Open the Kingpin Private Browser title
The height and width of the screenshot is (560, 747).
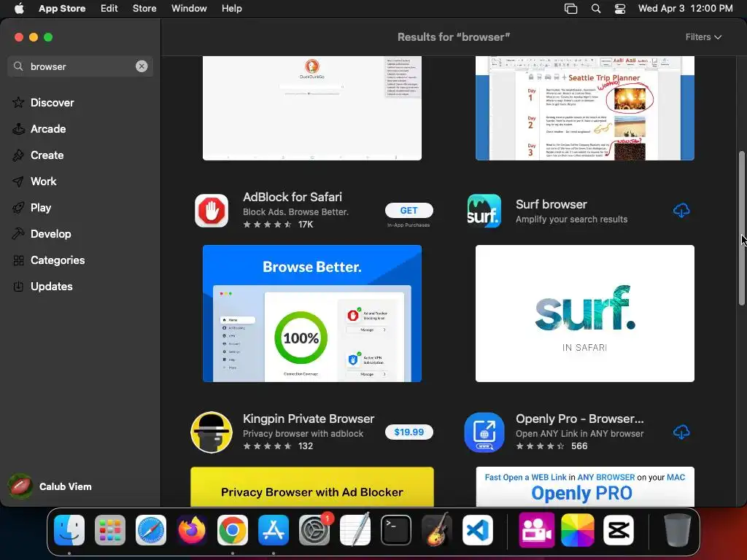(309, 419)
